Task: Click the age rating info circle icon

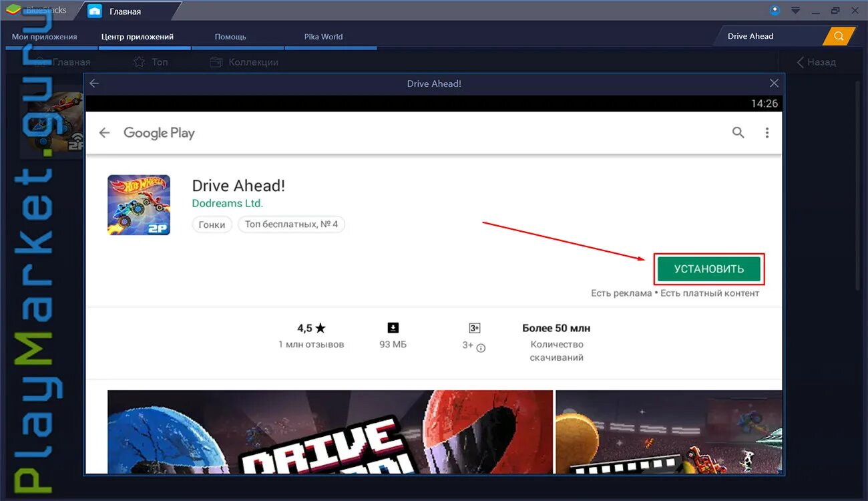Action: coord(481,347)
